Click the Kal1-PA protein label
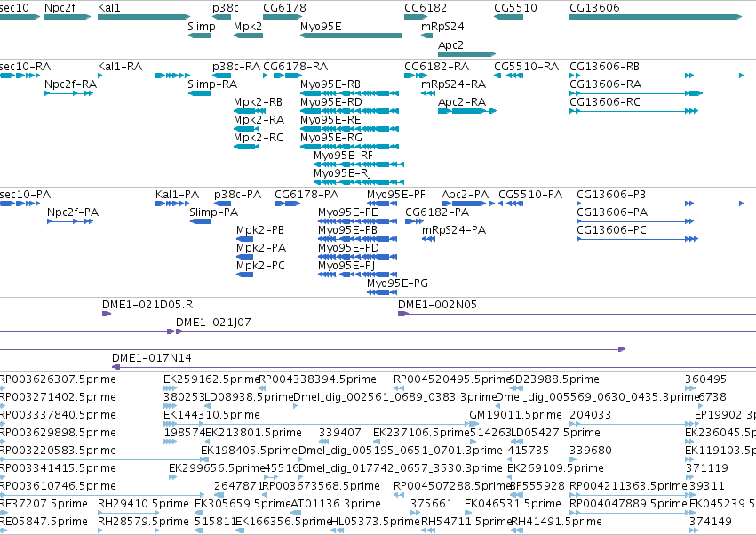 (x=178, y=195)
